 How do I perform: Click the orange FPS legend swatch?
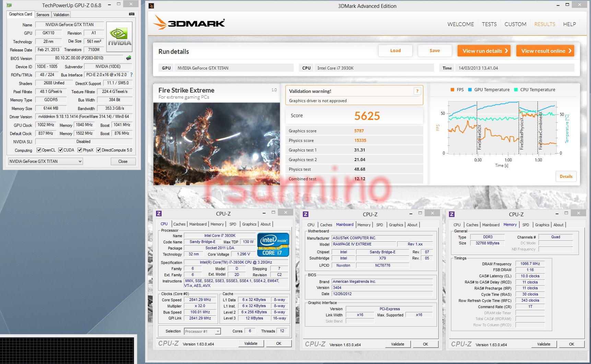[452, 90]
